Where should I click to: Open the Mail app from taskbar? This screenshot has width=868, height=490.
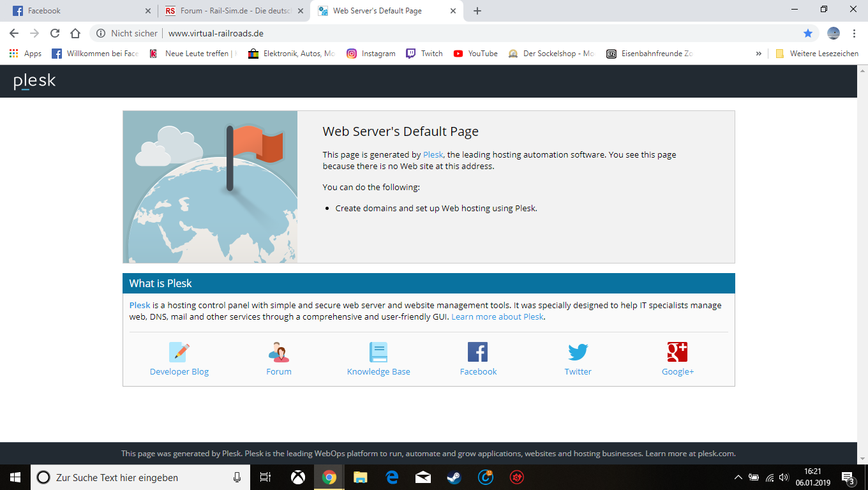[423, 477]
